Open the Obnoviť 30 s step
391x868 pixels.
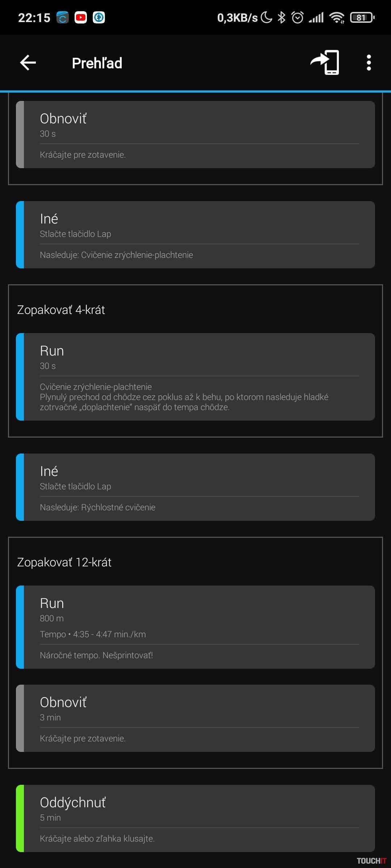[195, 134]
